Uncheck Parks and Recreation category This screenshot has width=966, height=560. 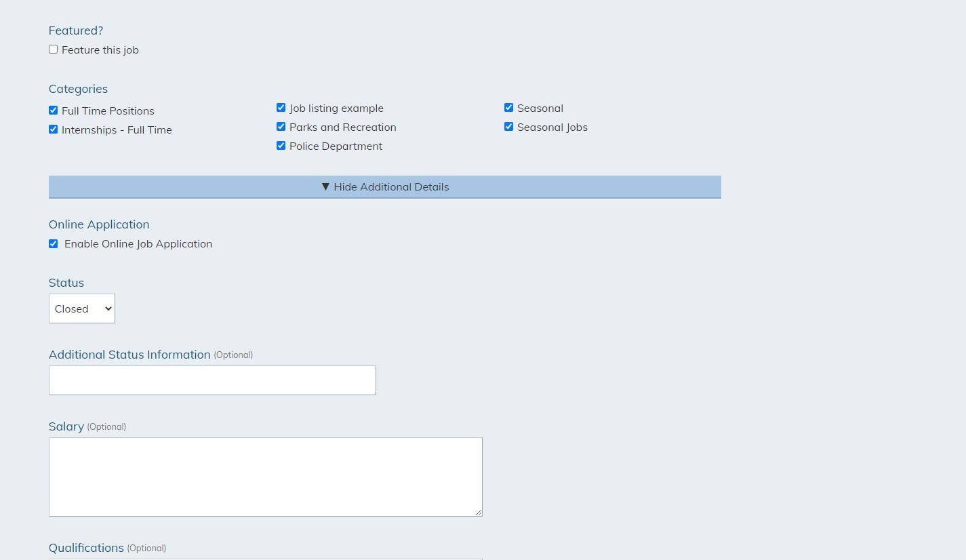(x=281, y=127)
